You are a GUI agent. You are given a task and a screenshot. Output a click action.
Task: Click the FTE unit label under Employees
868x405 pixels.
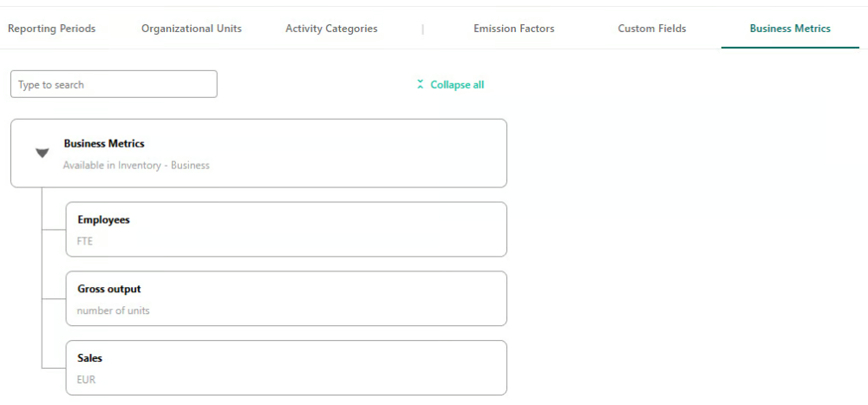coord(85,241)
